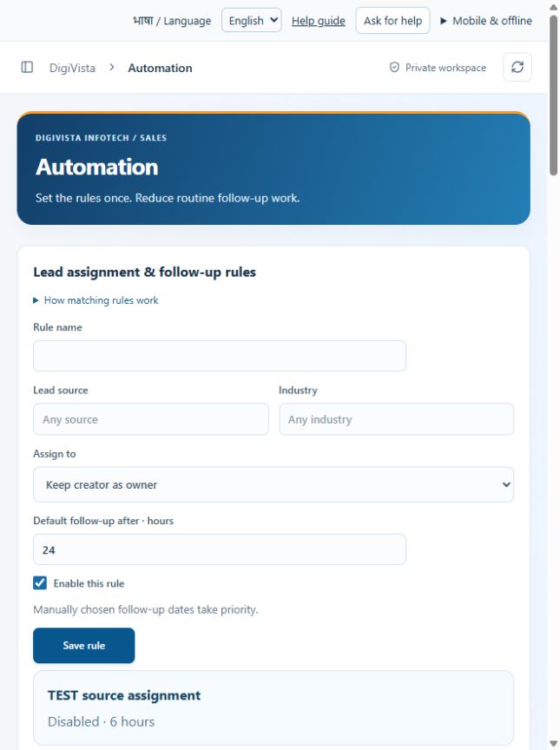The width and height of the screenshot is (560, 750).
Task: Click the भाषा / Language label
Action: [x=172, y=21]
